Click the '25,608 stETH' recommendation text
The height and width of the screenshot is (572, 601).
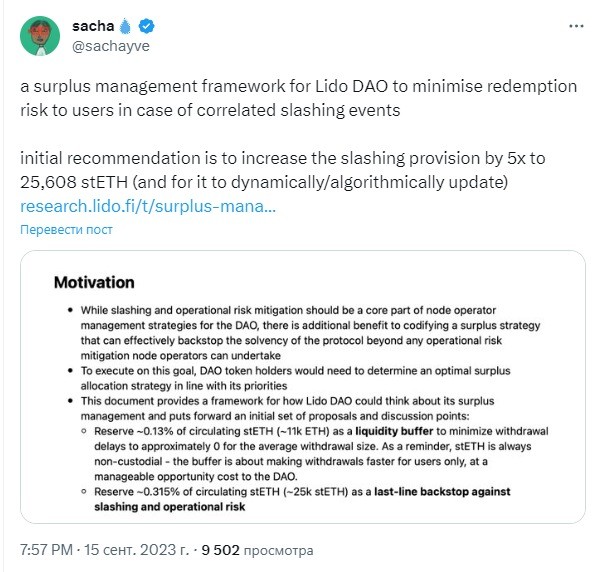point(74,182)
